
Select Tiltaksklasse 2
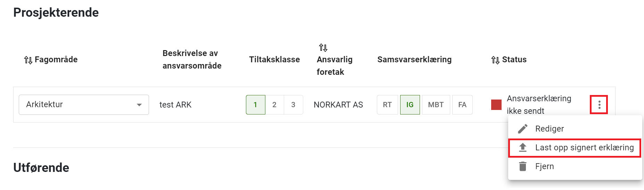pyautogui.click(x=274, y=105)
